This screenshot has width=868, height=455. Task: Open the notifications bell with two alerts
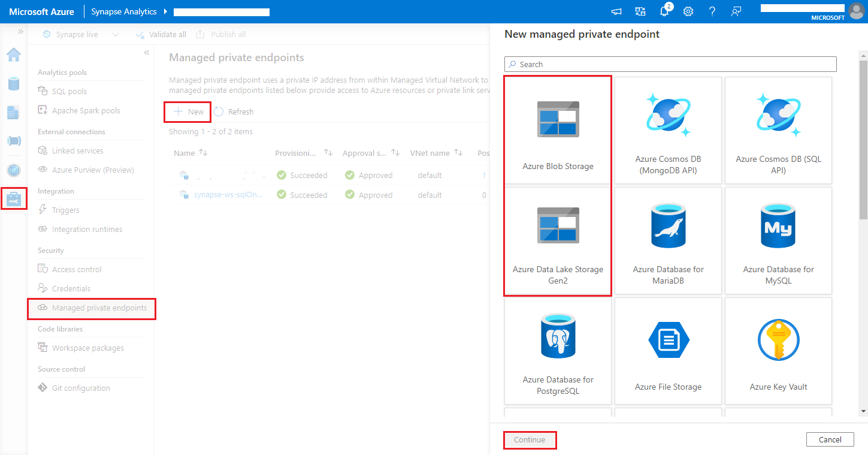(664, 11)
